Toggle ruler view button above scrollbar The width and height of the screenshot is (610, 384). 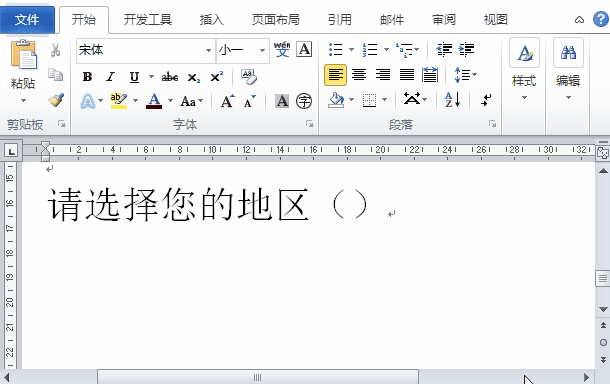tap(603, 153)
